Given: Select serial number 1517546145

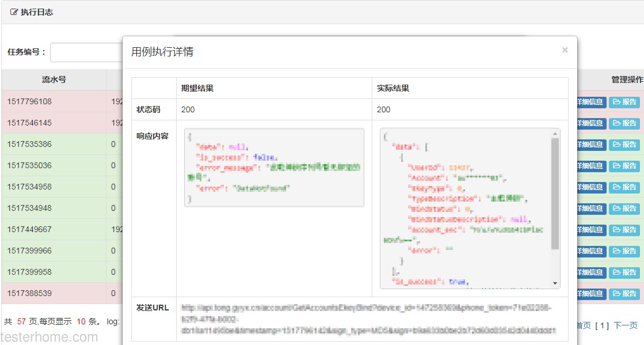Looking at the screenshot, I should pyautogui.click(x=29, y=123).
